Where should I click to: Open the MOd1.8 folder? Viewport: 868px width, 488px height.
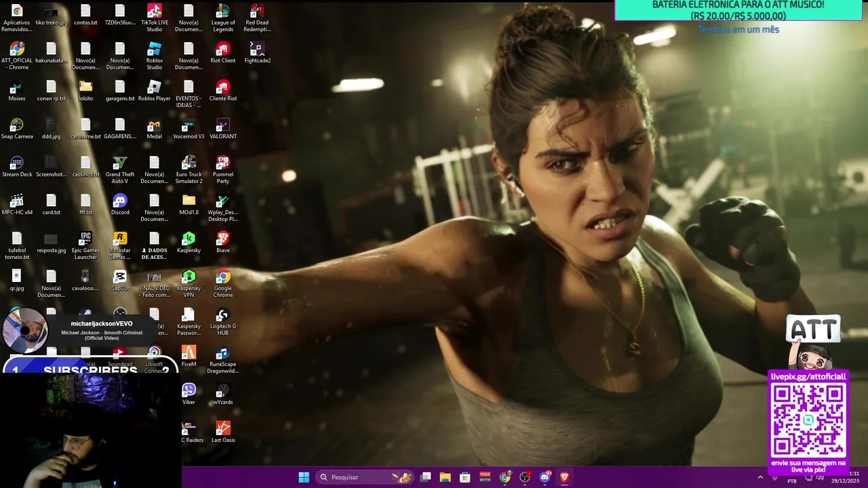click(x=189, y=205)
